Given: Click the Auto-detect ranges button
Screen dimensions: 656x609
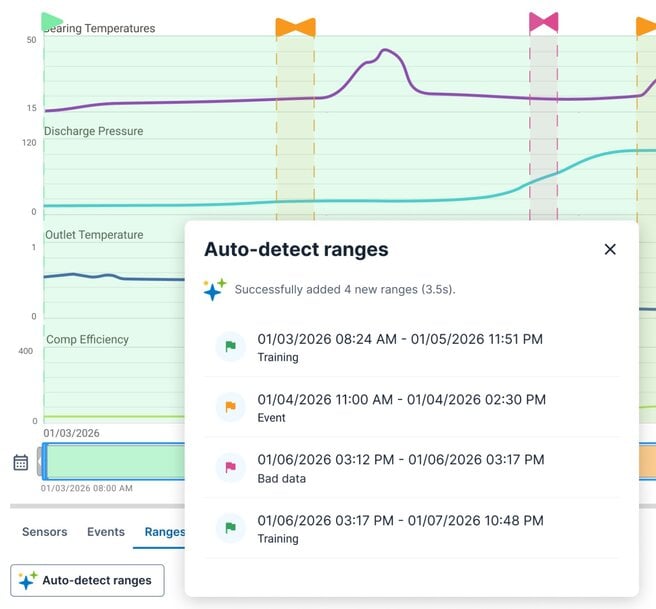Looking at the screenshot, I should pyautogui.click(x=87, y=580).
